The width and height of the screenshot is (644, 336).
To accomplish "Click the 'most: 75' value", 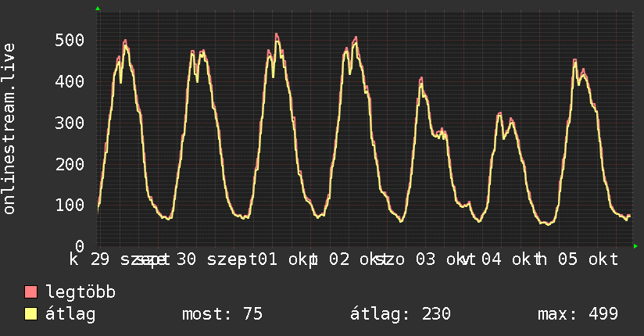I will [222, 314].
